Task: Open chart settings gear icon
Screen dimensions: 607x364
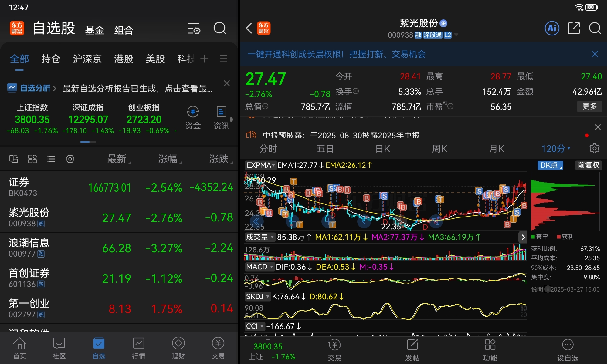Action: (x=594, y=148)
